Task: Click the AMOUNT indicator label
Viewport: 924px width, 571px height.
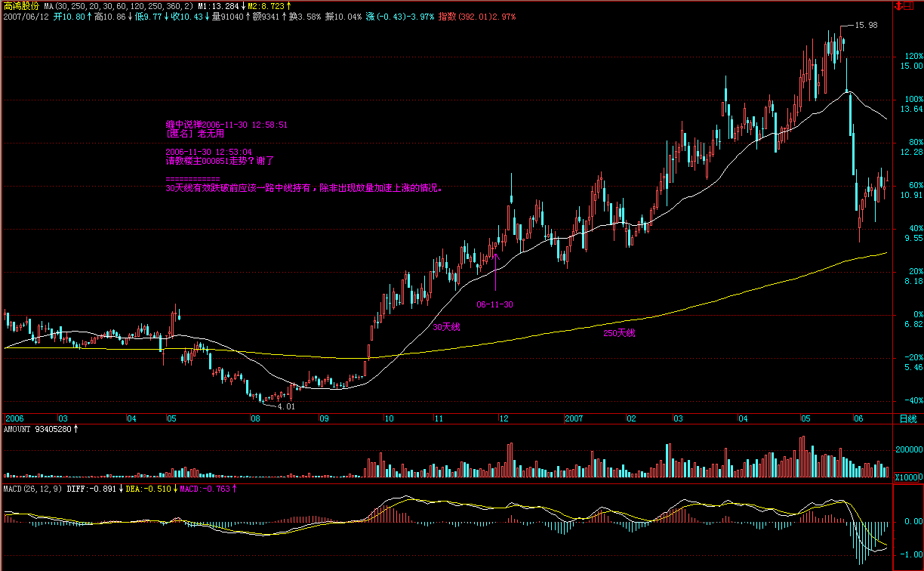Action: tap(38, 429)
